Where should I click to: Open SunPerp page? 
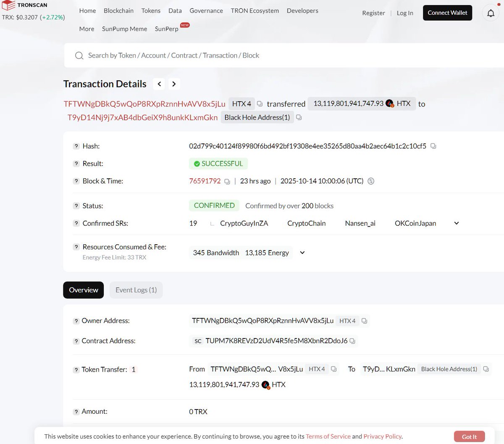(x=167, y=29)
